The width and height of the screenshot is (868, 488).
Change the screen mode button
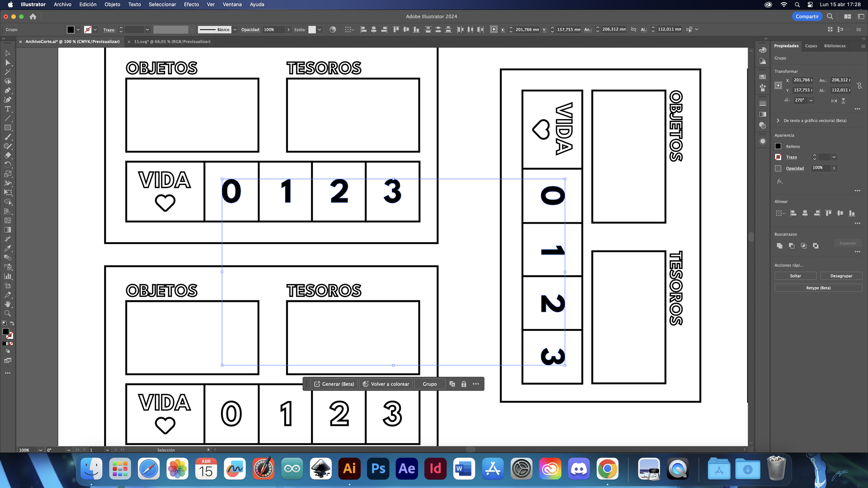pyautogui.click(x=8, y=361)
